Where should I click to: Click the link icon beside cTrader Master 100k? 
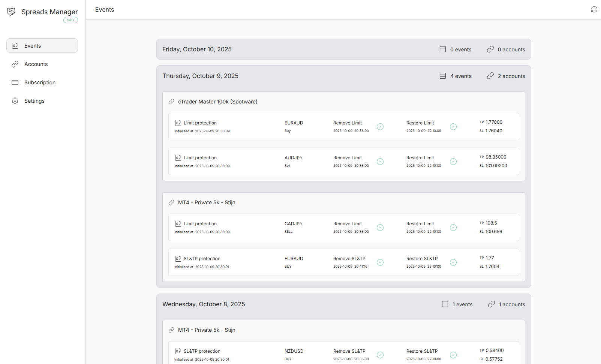pos(171,102)
